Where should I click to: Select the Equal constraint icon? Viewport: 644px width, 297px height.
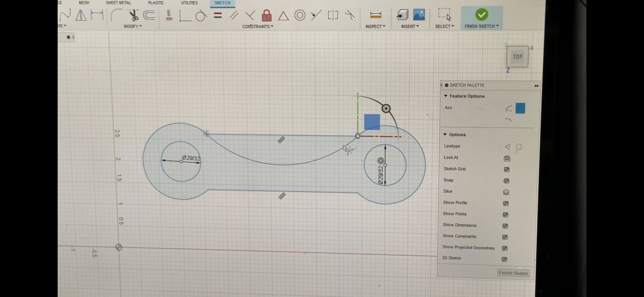click(218, 15)
